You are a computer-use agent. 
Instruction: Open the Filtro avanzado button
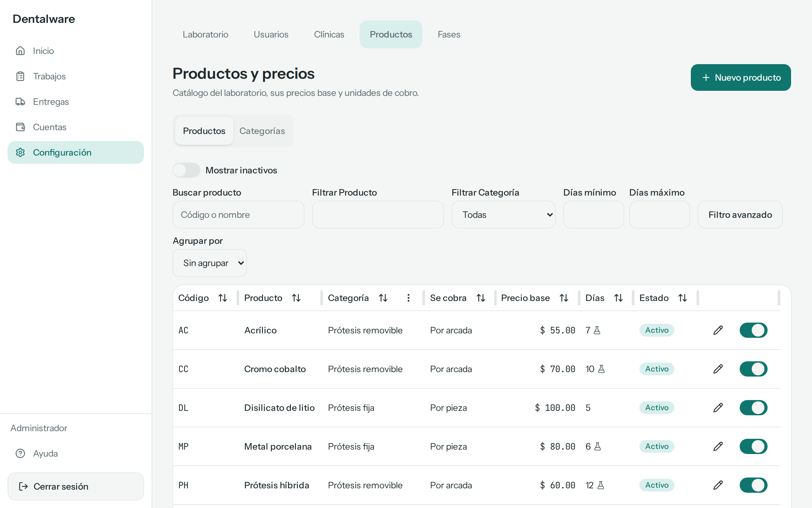740,215
